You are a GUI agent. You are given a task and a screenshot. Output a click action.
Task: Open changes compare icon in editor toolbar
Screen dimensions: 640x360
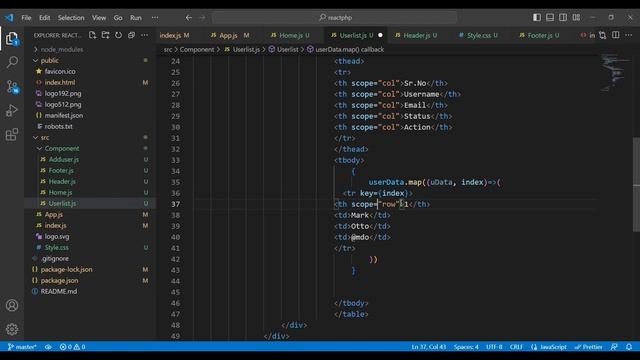[x=602, y=35]
